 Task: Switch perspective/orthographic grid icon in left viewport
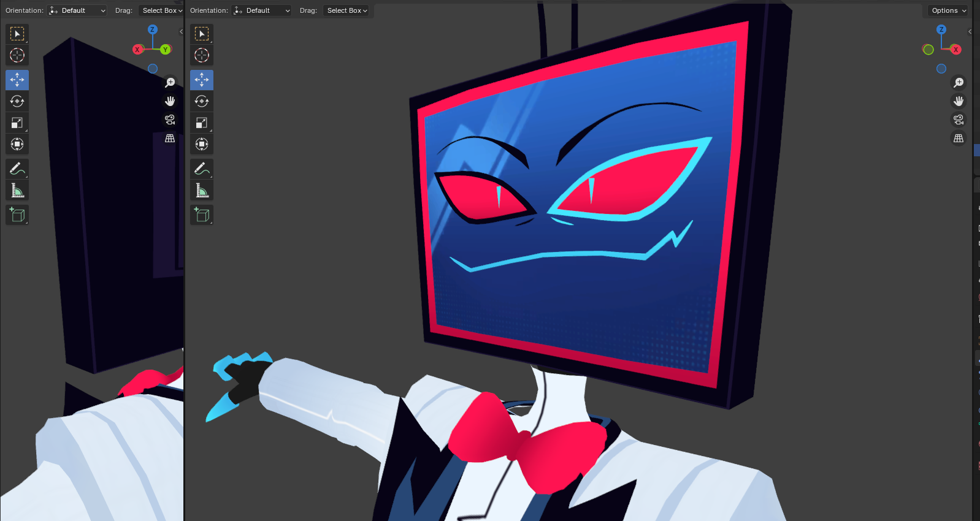[x=170, y=139]
